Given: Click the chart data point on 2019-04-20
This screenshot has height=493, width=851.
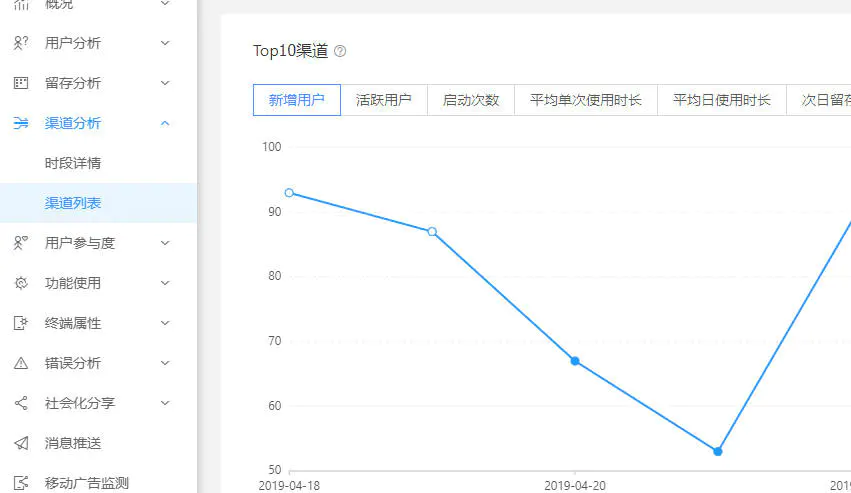Looking at the screenshot, I should (575, 361).
